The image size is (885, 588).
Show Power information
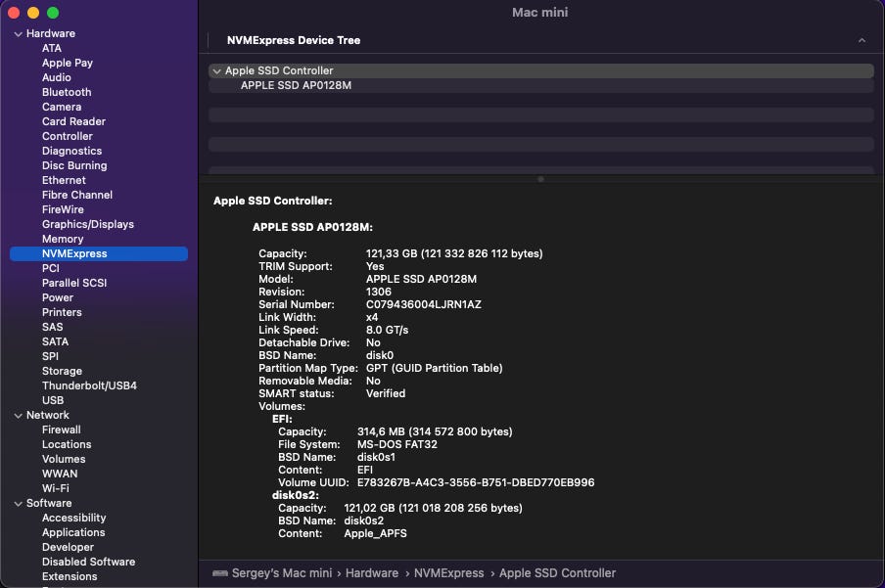tap(58, 298)
